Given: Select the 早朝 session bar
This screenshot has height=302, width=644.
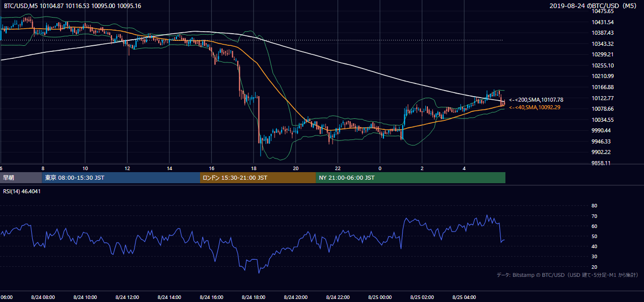Looking at the screenshot, I should [21, 178].
